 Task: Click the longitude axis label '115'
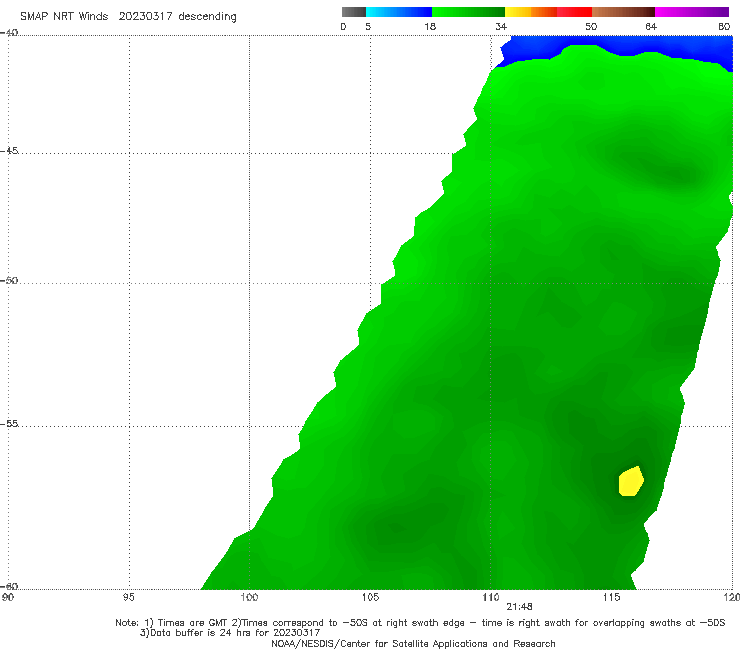(612, 598)
